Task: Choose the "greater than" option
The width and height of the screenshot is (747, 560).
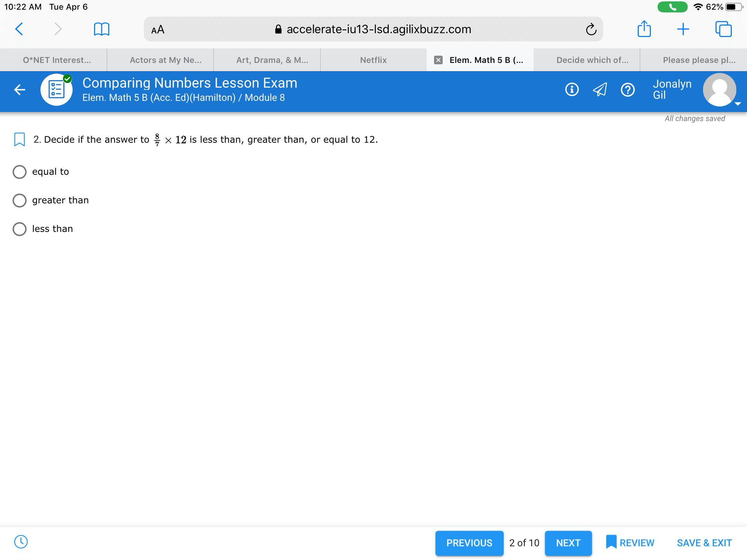Action: pos(19,200)
